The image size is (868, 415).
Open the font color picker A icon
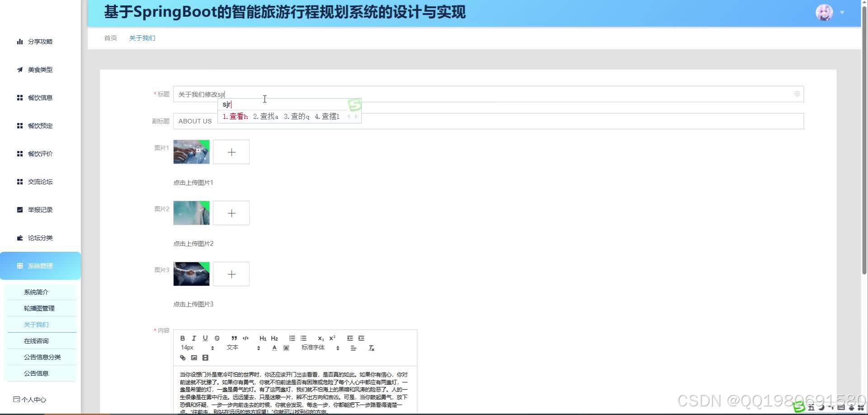tap(274, 348)
